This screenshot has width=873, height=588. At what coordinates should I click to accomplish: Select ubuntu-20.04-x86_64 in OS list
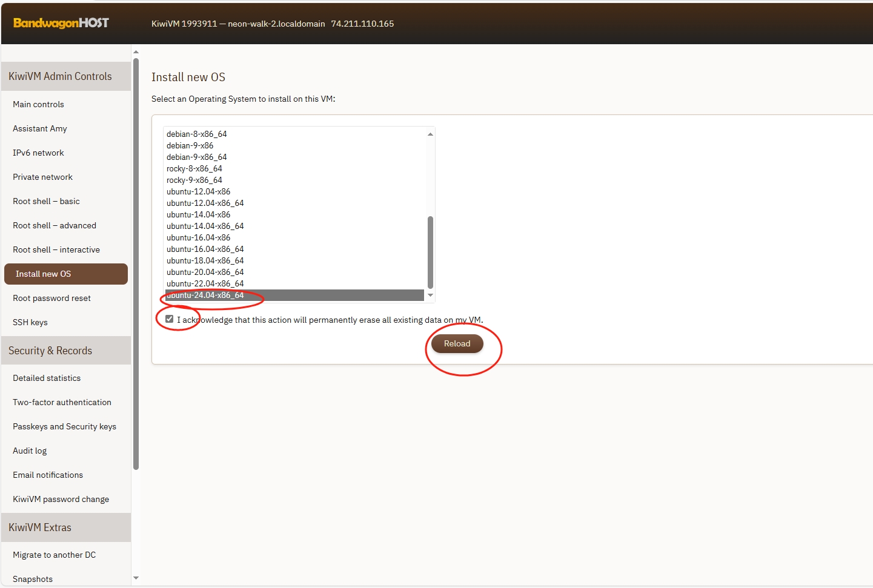[294, 272]
